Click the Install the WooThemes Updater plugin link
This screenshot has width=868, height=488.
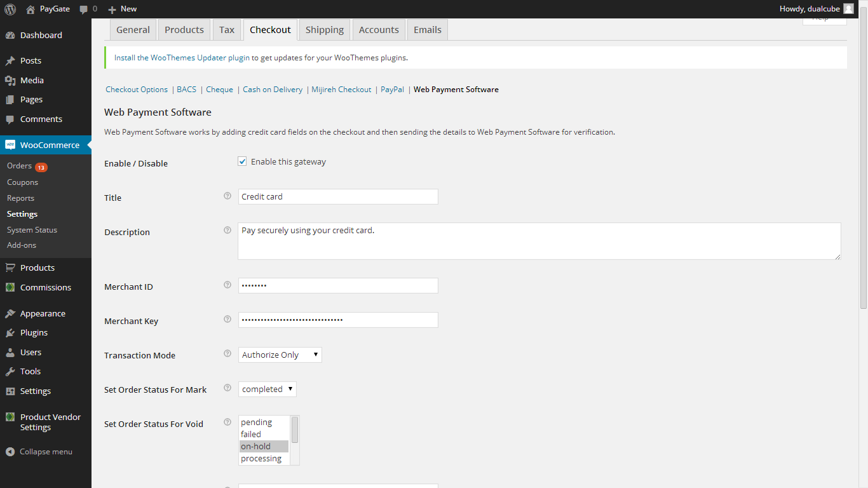point(182,57)
